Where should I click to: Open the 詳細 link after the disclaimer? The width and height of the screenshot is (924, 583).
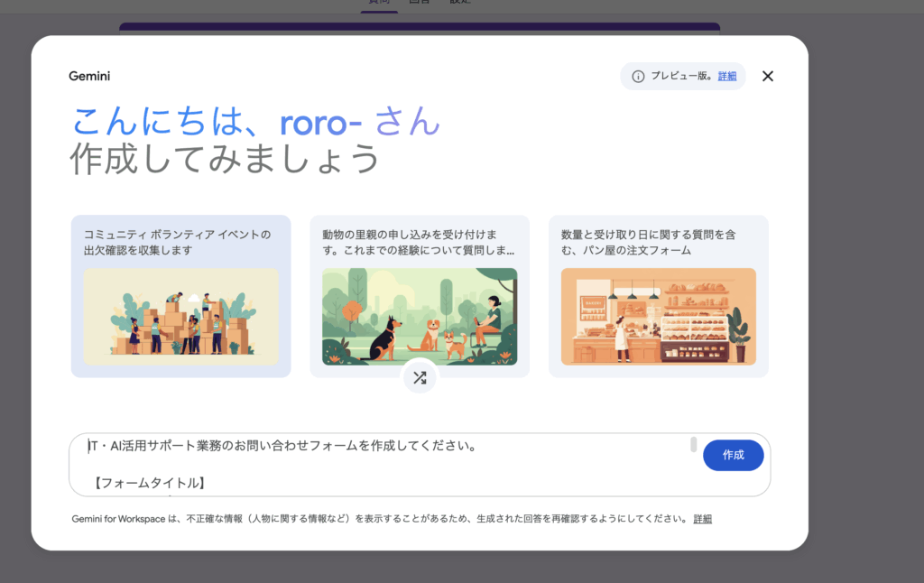tap(702, 519)
